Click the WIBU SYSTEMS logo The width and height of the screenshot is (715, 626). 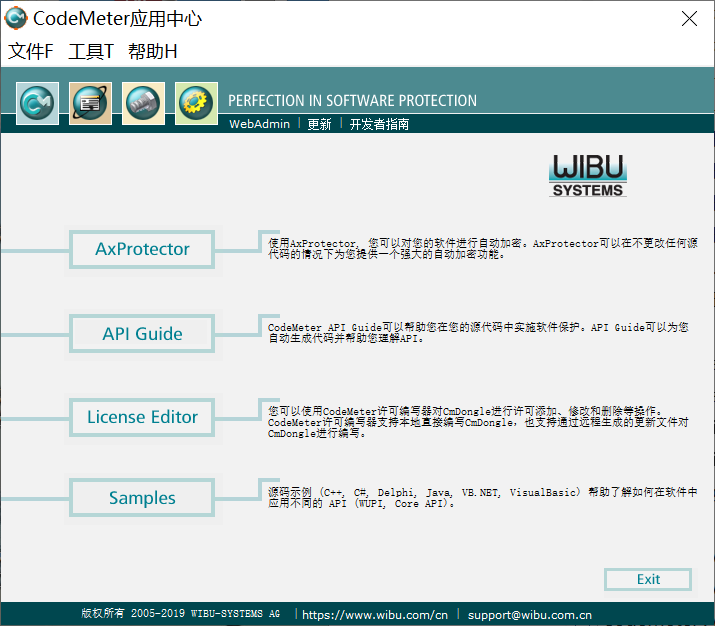588,176
